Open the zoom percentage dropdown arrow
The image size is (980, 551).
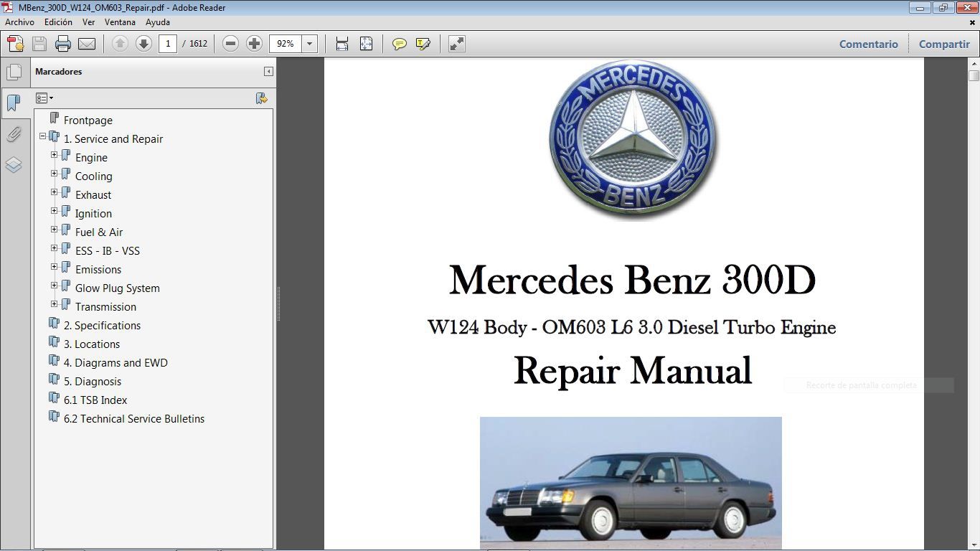click(x=310, y=44)
